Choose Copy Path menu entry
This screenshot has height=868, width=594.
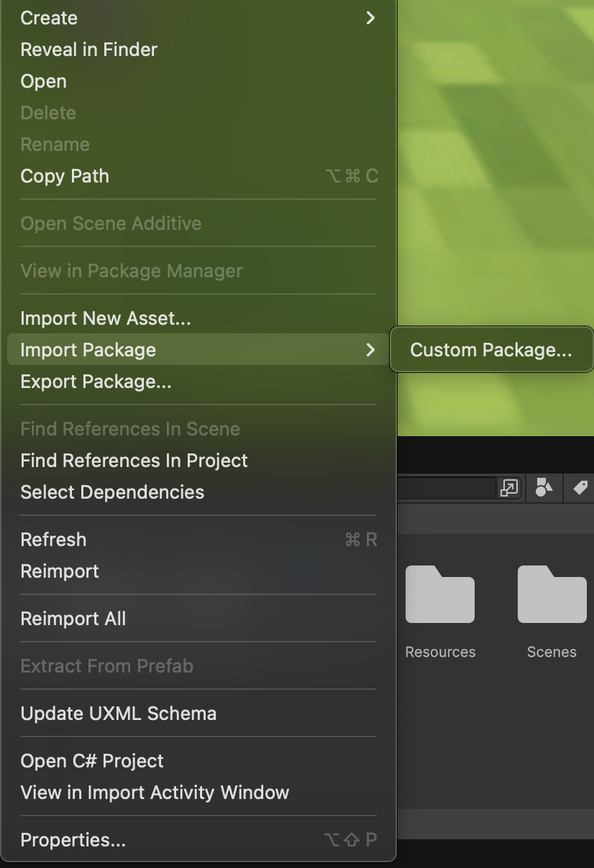65,176
